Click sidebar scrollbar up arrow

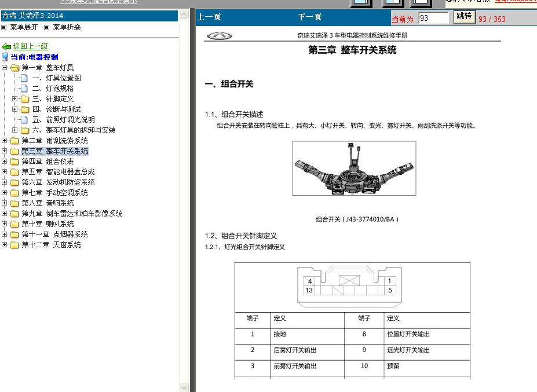click(x=184, y=14)
